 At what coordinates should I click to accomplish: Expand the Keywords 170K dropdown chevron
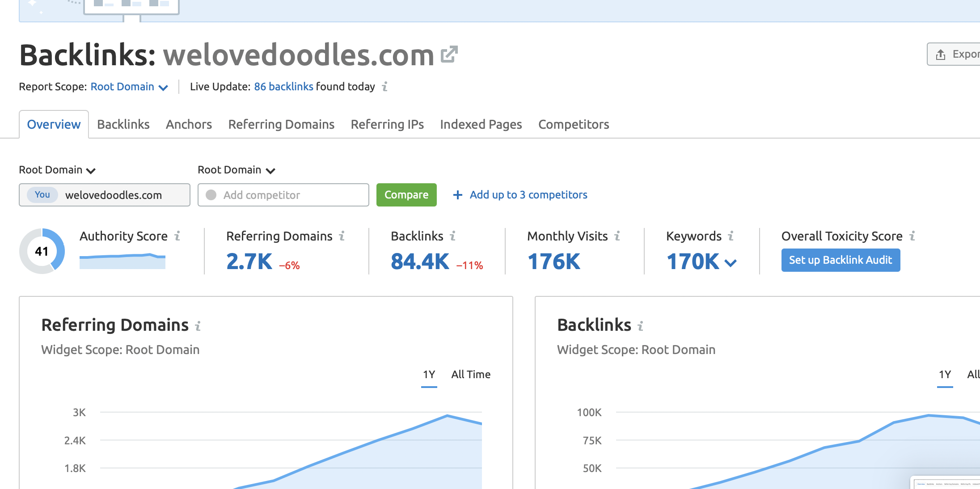[731, 263]
